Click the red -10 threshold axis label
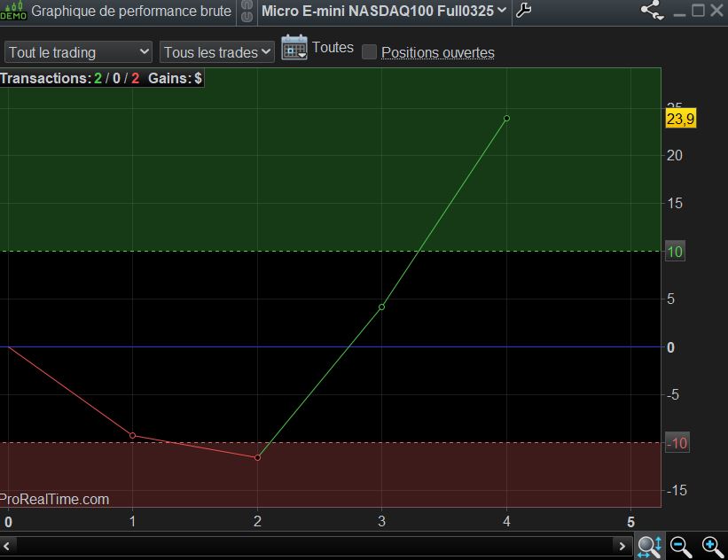This screenshot has height=560, width=728. 677,443
